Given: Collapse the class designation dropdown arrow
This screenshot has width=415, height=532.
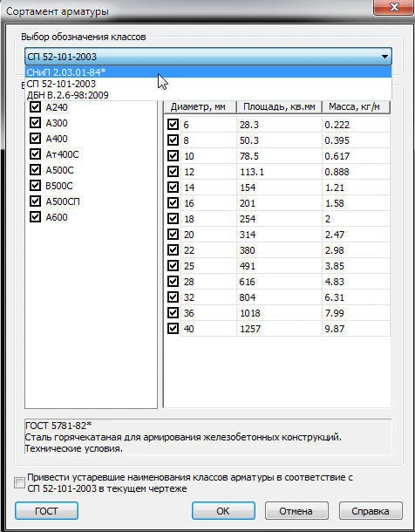Looking at the screenshot, I should [384, 57].
